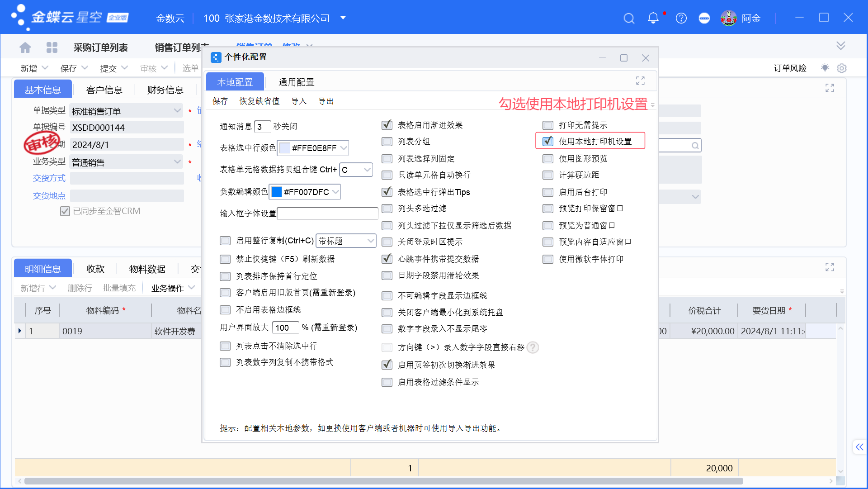Click the 个性化配置 dialog title icon

216,57
